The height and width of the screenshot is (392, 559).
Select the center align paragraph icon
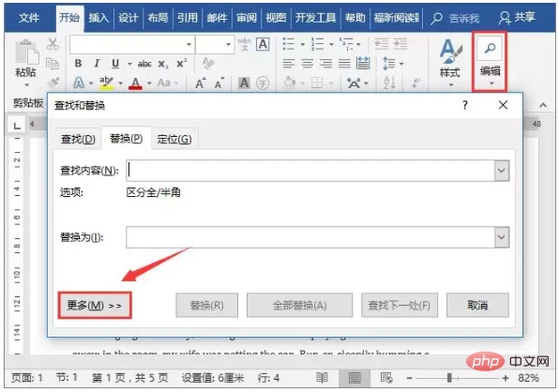click(308, 64)
